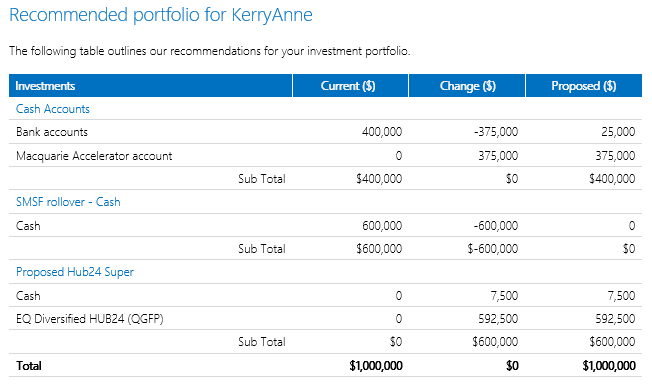Viewport: 652px width, 385px height.
Task: Click the EQ Diversified HUB24 (QGFP) label
Action: point(90,319)
